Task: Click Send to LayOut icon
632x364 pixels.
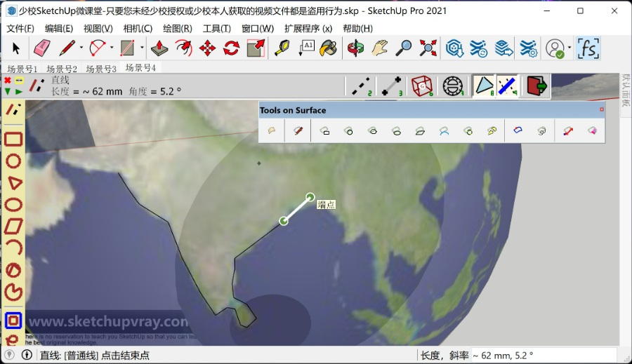Action: pyautogui.click(x=503, y=48)
